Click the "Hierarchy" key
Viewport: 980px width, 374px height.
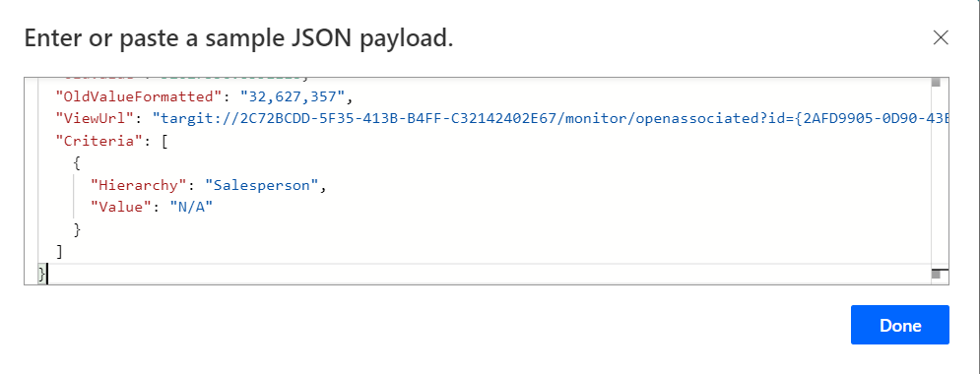139,185
